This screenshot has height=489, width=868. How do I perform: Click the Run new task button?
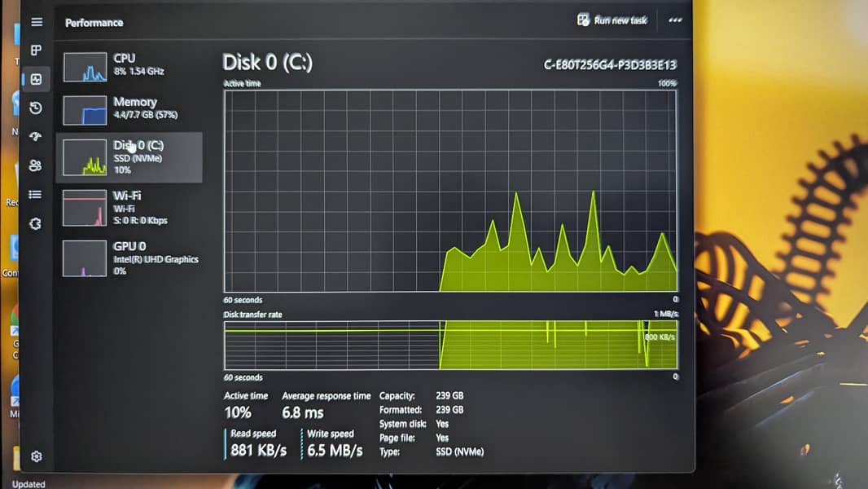click(612, 20)
